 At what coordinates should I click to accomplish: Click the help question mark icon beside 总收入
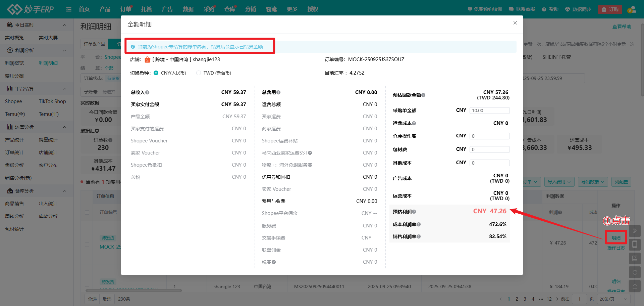pos(147,92)
